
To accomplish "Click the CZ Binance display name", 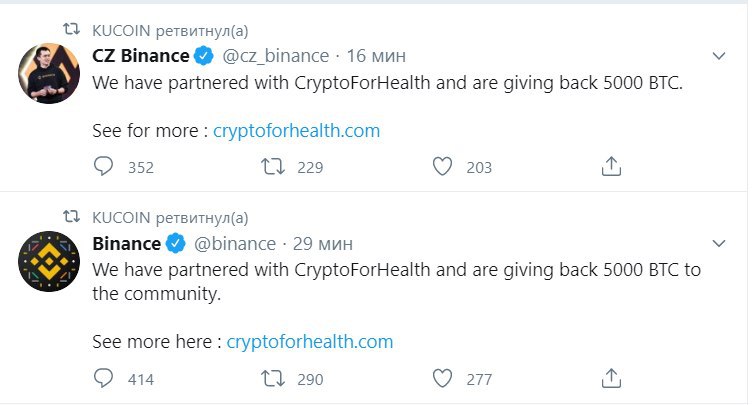I will (x=141, y=56).
